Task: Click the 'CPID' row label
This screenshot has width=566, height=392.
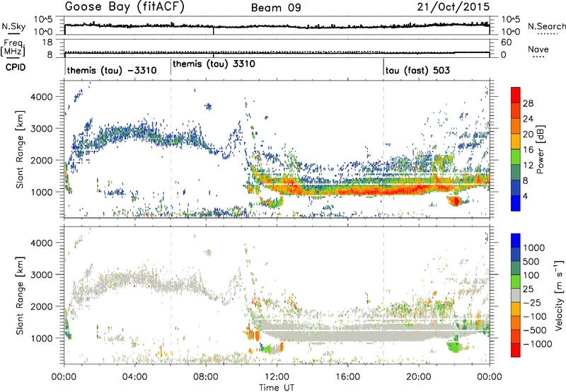Action: [16, 67]
